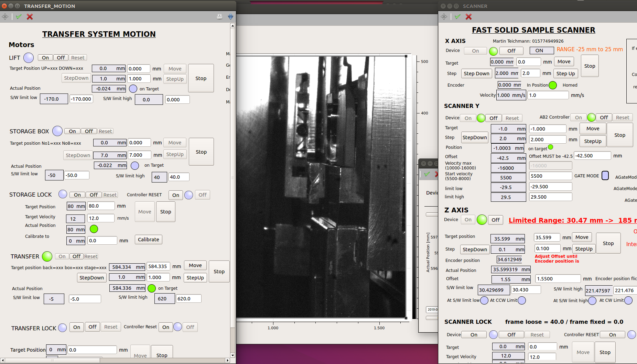This screenshot has width=637, height=364.
Task: Click SCANNER Y Stop button
Action: [x=620, y=135]
